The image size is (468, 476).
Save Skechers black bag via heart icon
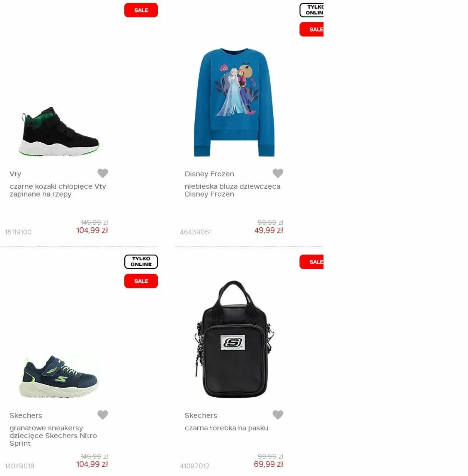pos(278,415)
